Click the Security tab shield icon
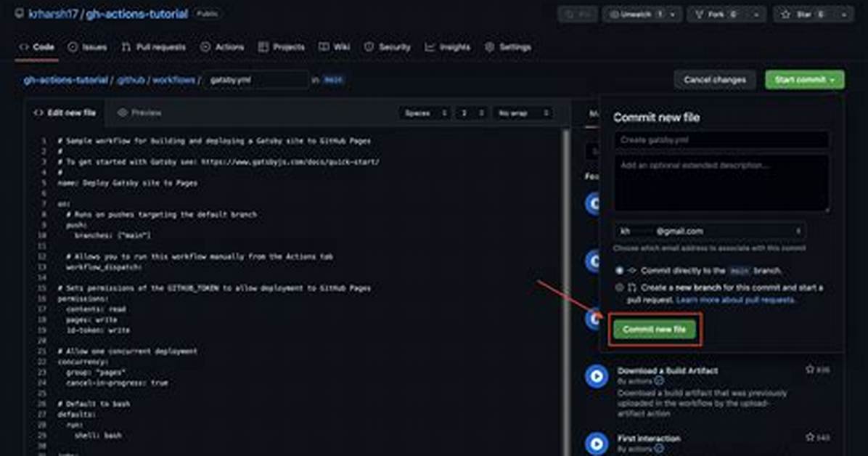Screen dimensions: 868x456 (369, 47)
